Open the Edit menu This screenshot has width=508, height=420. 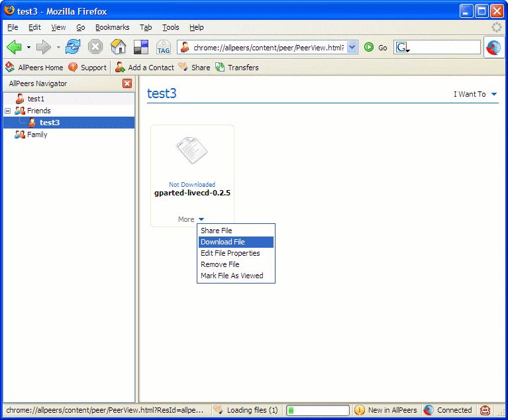[x=34, y=27]
